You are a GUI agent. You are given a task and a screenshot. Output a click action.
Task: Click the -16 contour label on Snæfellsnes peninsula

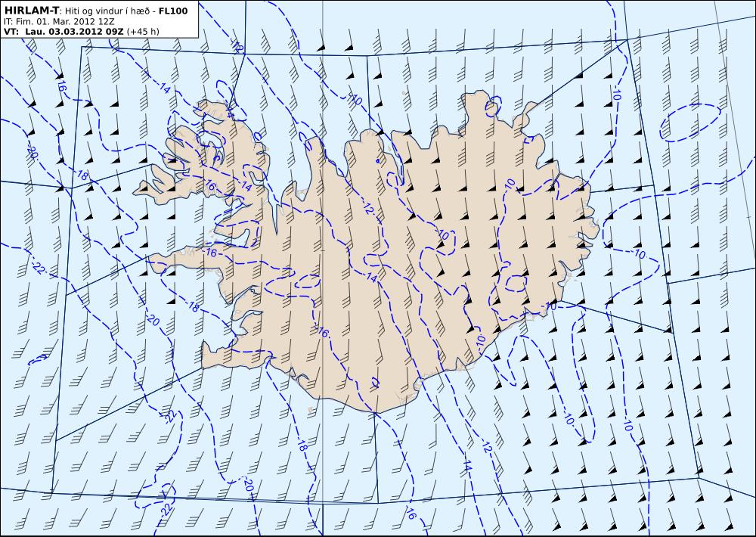[x=210, y=253]
